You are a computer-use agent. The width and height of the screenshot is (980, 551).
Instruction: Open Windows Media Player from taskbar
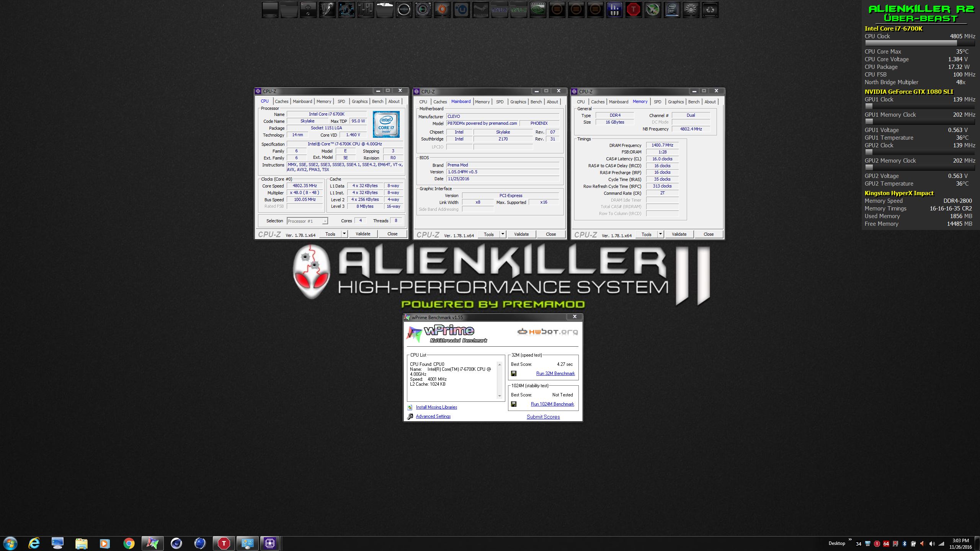tap(105, 543)
